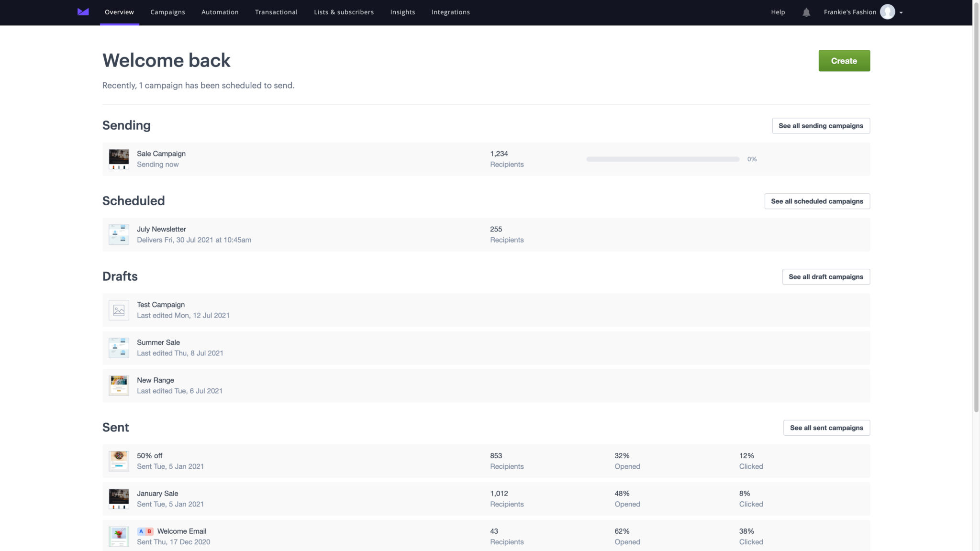The width and height of the screenshot is (980, 551).
Task: Click the green Create button
Action: pyautogui.click(x=844, y=61)
